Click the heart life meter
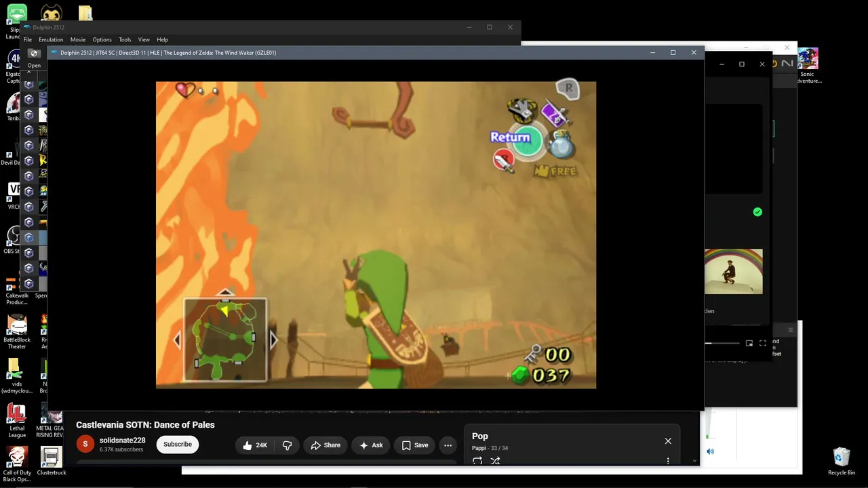The width and height of the screenshot is (868, 488). click(185, 89)
